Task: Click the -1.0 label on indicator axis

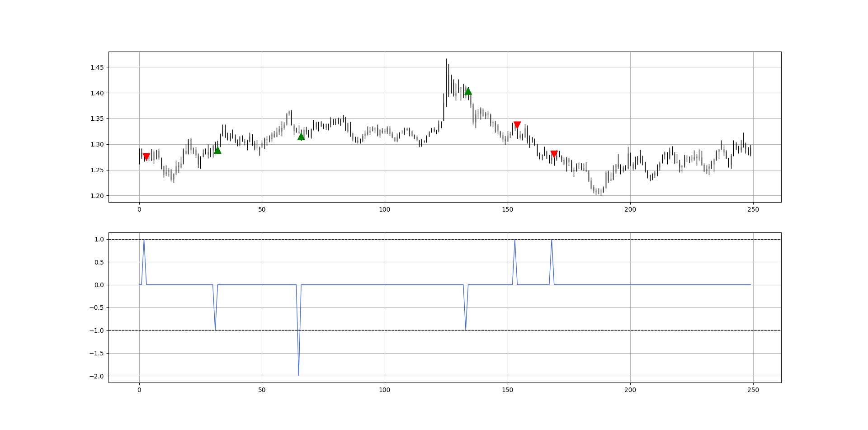Action: [96, 331]
